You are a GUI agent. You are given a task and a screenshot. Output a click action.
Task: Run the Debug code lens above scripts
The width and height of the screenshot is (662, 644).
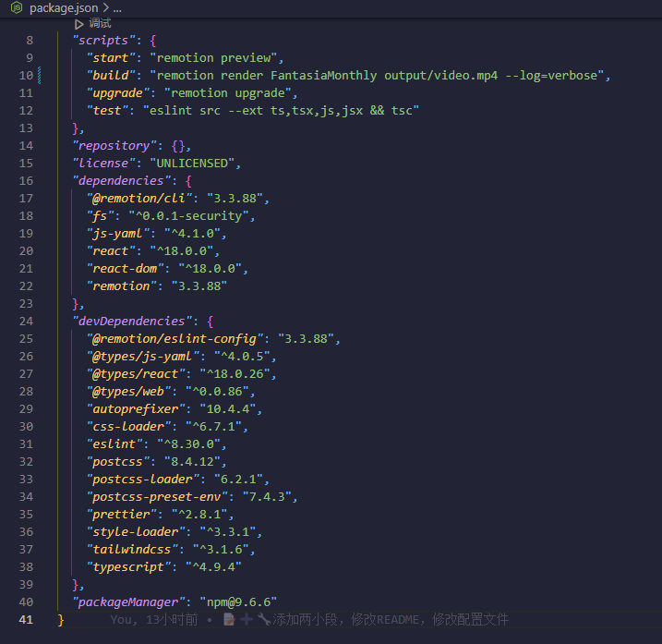tap(100, 24)
